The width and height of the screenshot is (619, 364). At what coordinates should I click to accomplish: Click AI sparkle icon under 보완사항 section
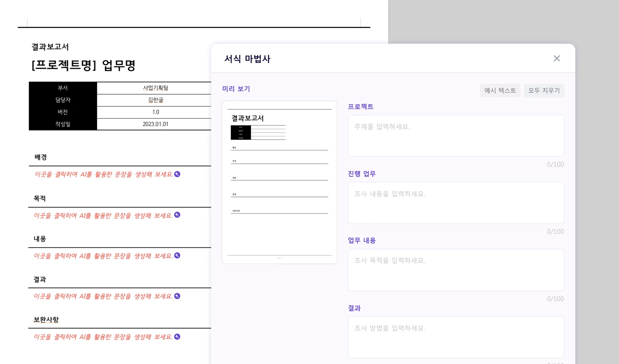click(x=177, y=337)
